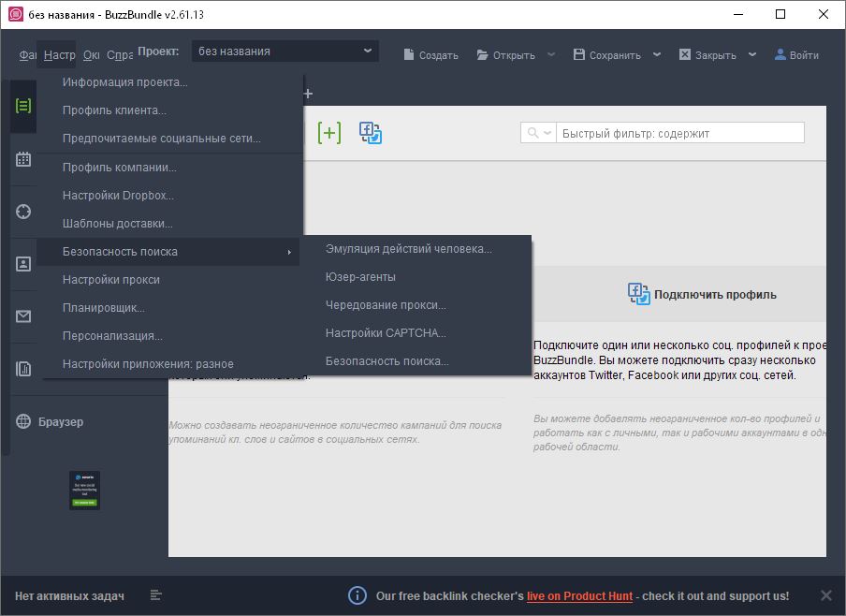Click the Подключить профиль social icon

(x=639, y=294)
